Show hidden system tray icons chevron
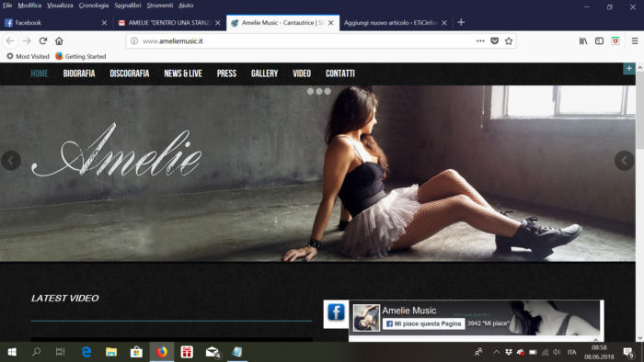The width and height of the screenshot is (644, 362). pyautogui.click(x=496, y=352)
